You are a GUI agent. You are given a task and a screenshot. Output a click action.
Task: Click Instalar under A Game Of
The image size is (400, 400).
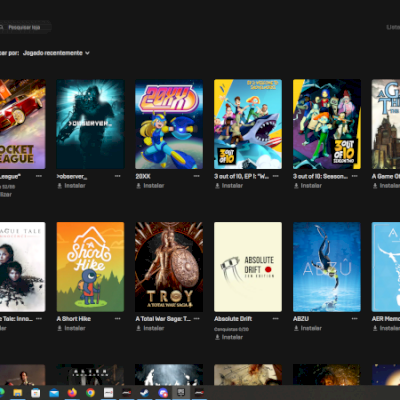pyautogui.click(x=390, y=186)
